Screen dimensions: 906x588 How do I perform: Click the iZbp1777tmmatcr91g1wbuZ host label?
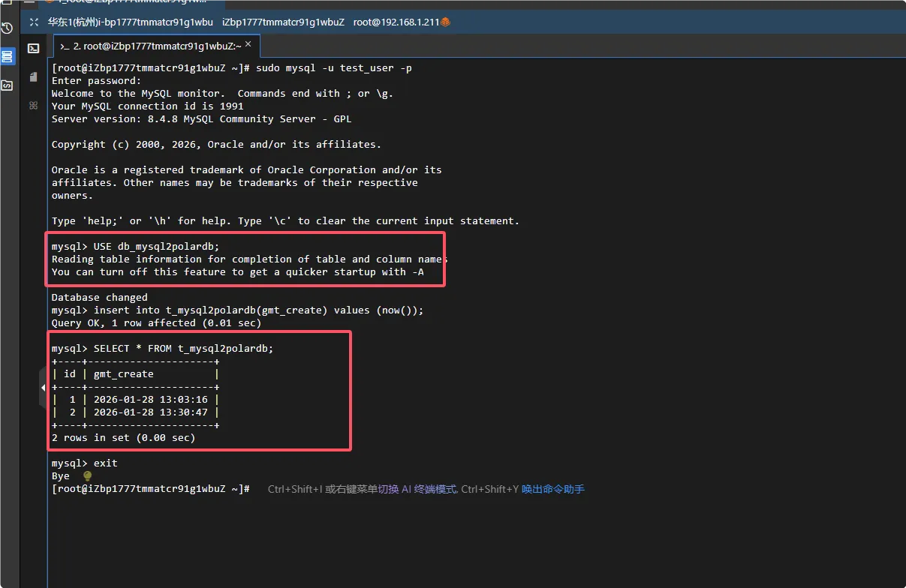(x=283, y=22)
